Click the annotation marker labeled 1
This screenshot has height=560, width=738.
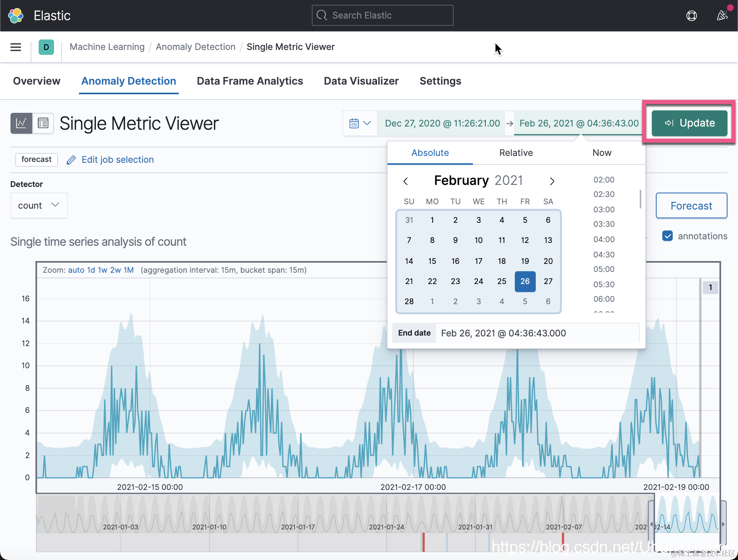pyautogui.click(x=711, y=287)
